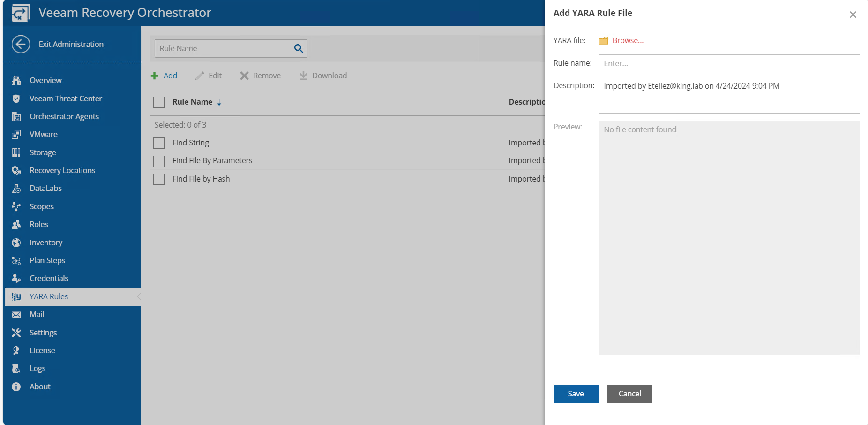Image resolution: width=868 pixels, height=425 pixels.
Task: Click the Scopes sidebar icon
Action: tap(16, 206)
